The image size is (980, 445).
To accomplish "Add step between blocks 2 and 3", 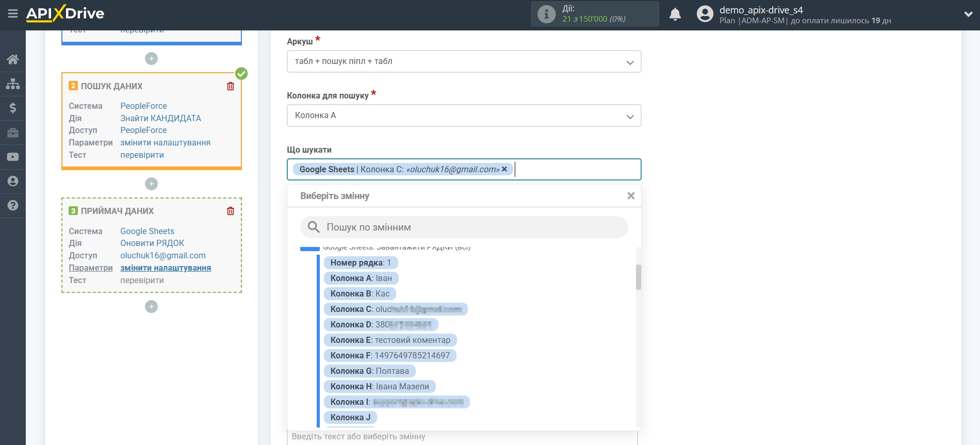I will click(151, 184).
